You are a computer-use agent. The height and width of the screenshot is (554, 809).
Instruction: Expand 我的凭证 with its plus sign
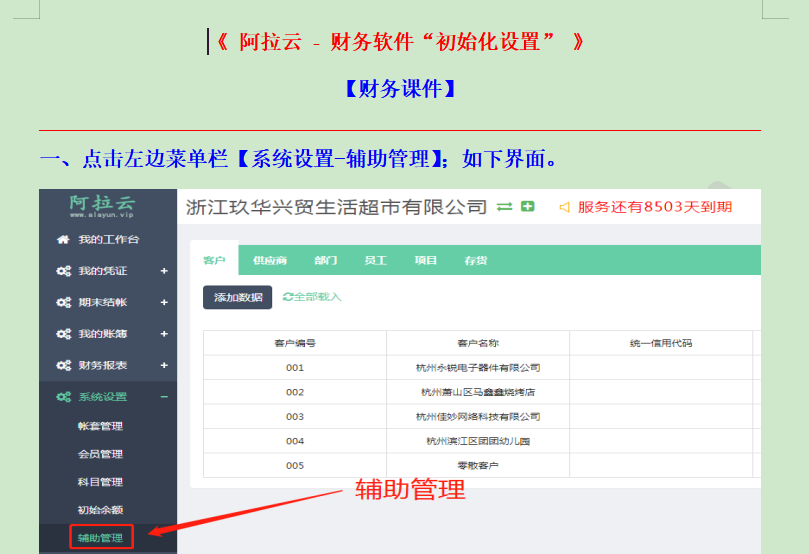pyautogui.click(x=164, y=271)
